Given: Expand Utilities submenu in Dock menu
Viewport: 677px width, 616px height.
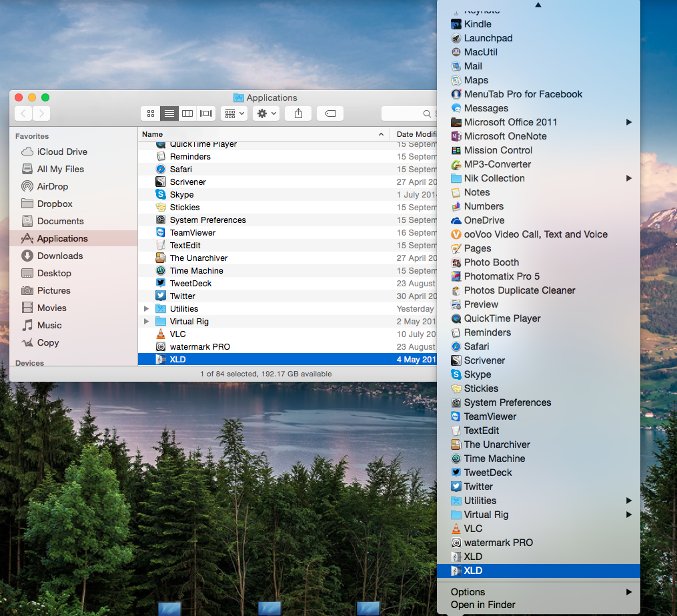Looking at the screenshot, I should (x=538, y=501).
